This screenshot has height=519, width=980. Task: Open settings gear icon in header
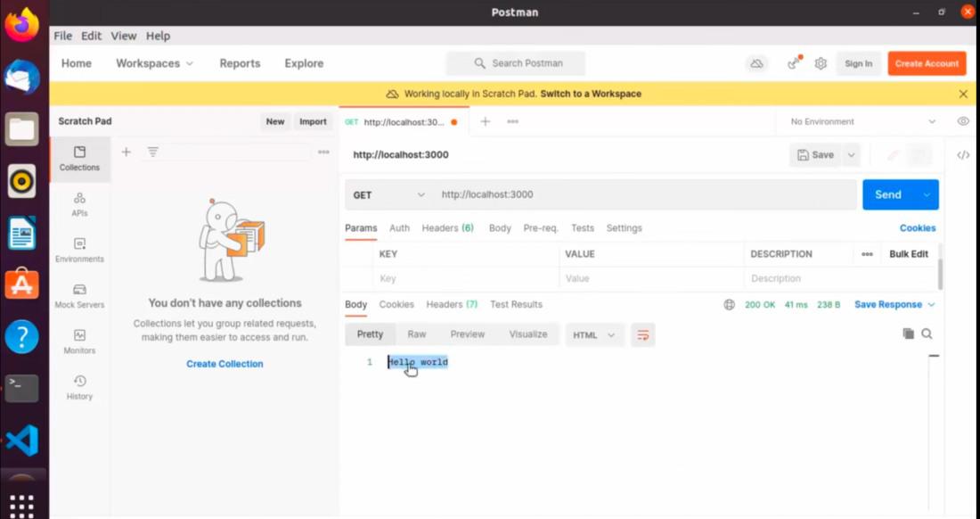tap(821, 63)
